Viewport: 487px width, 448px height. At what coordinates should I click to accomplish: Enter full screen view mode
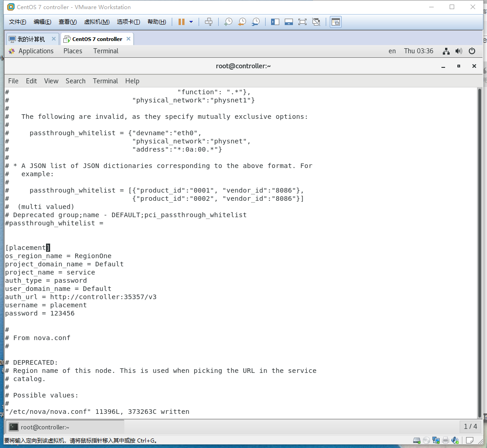click(302, 21)
